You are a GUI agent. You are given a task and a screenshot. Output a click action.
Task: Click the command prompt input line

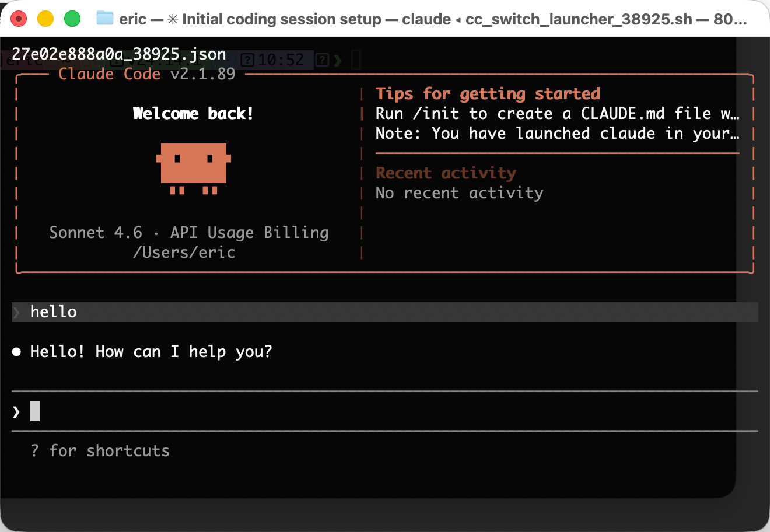tap(385, 411)
